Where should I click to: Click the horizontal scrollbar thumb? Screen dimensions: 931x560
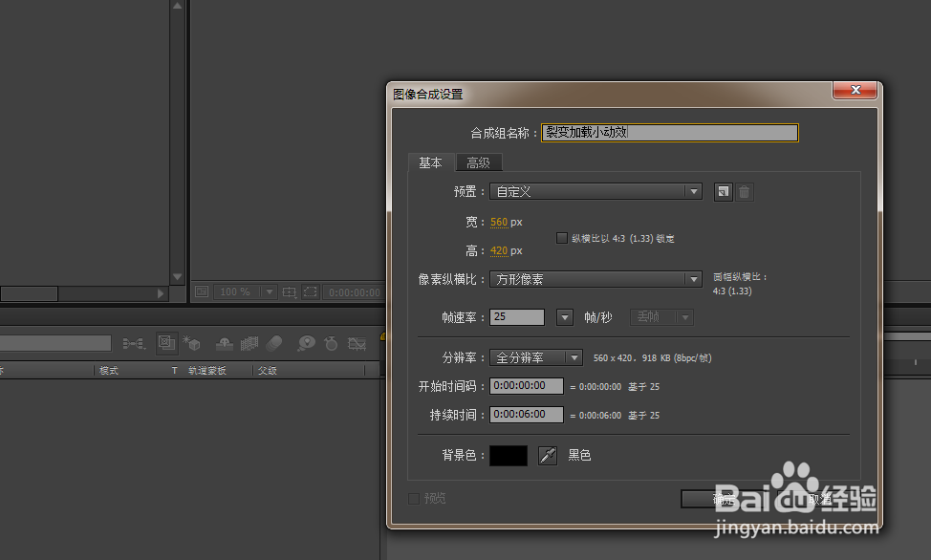(x=29, y=293)
